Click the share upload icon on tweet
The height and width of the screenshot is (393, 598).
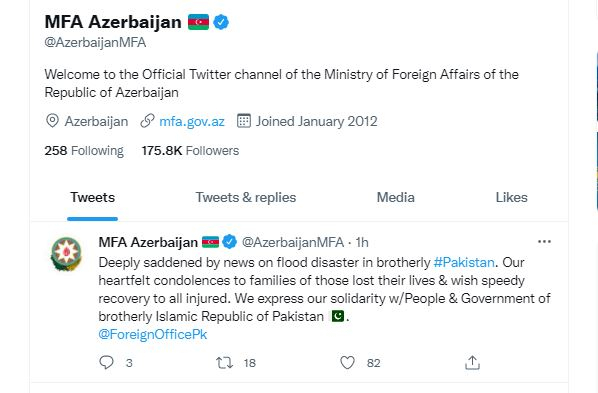[x=472, y=362]
